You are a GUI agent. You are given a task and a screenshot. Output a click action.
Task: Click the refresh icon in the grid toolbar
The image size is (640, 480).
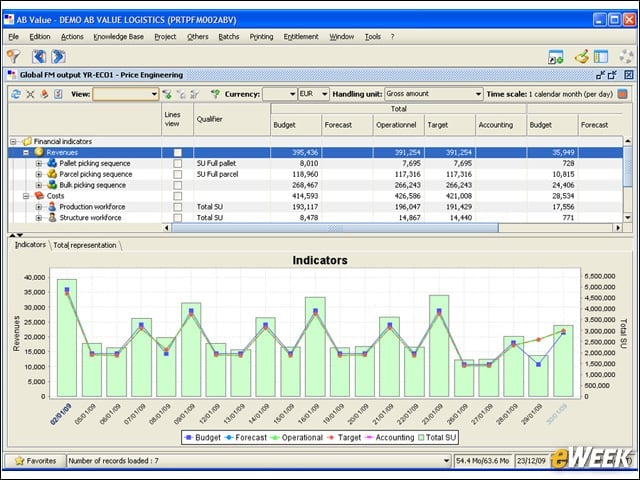point(16,94)
